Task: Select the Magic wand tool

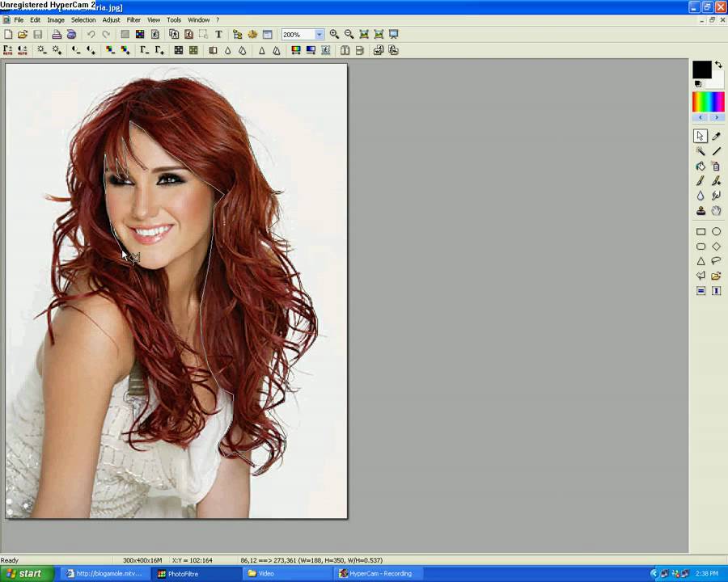Action: (x=700, y=151)
